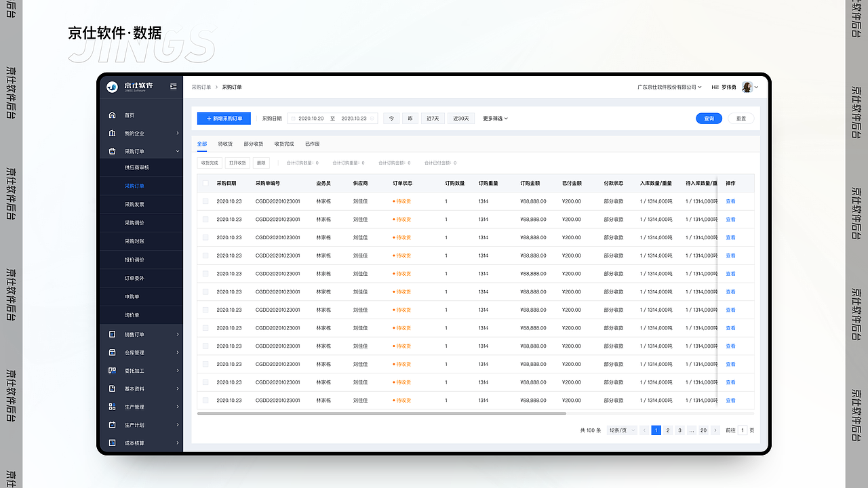This screenshot has height=488, width=868.
Task: Switch to the 已作废 tab
Action: (312, 144)
